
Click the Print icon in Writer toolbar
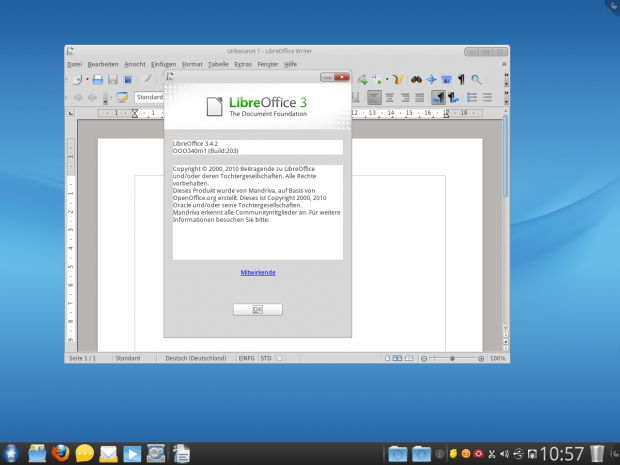pyautogui.click(x=98, y=79)
